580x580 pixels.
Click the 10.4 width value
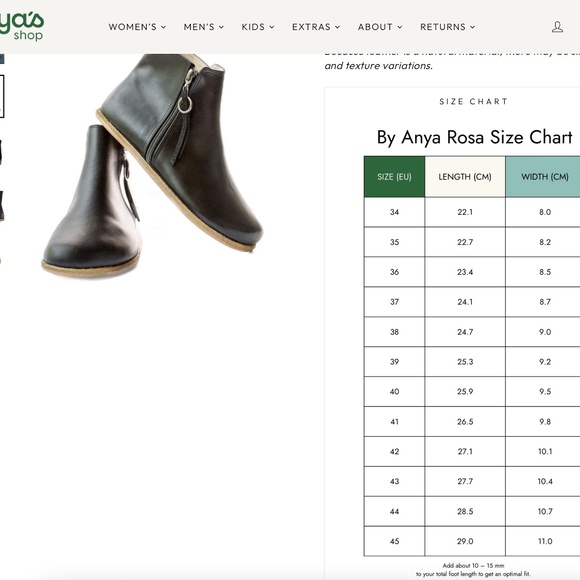coord(545,481)
